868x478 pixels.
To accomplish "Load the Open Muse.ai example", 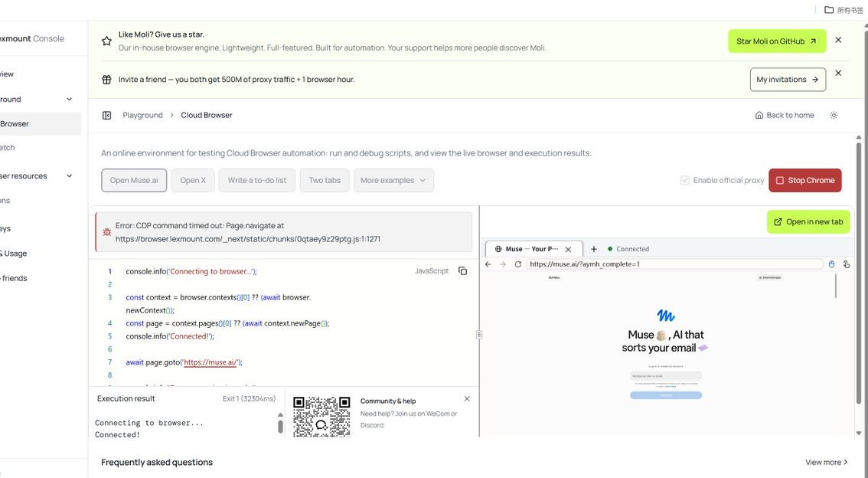I will (134, 180).
